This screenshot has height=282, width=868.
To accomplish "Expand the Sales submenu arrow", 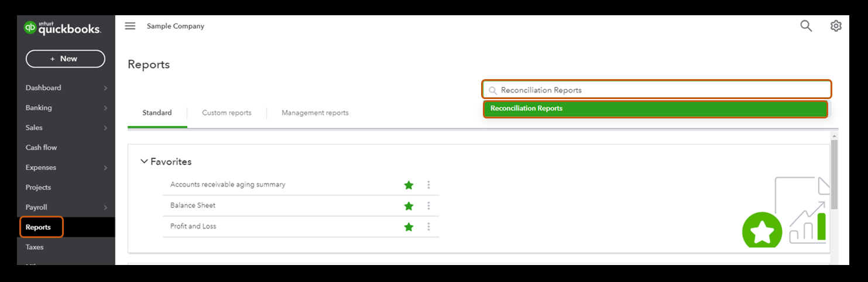I will (105, 128).
